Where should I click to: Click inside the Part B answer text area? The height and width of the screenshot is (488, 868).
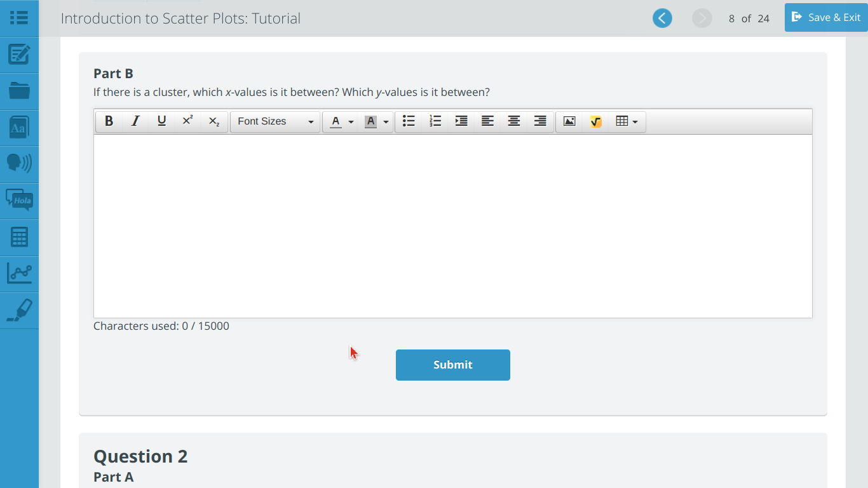[x=453, y=226]
